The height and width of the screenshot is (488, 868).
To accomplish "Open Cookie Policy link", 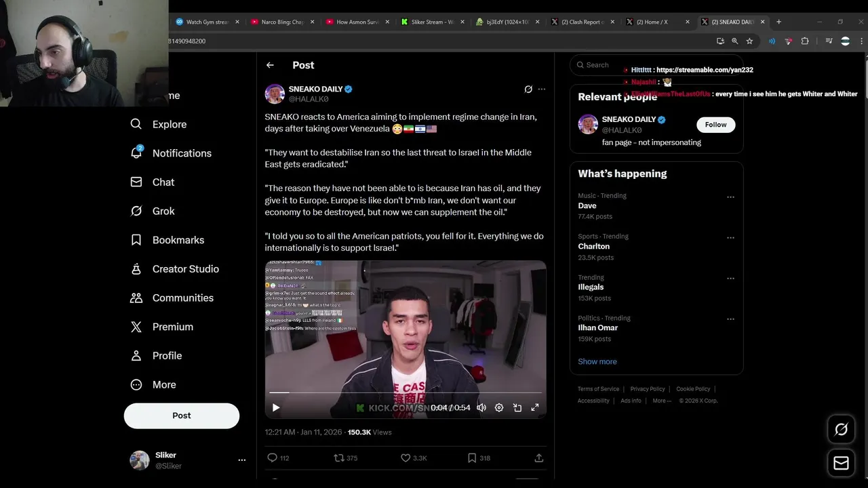I will pyautogui.click(x=693, y=389).
